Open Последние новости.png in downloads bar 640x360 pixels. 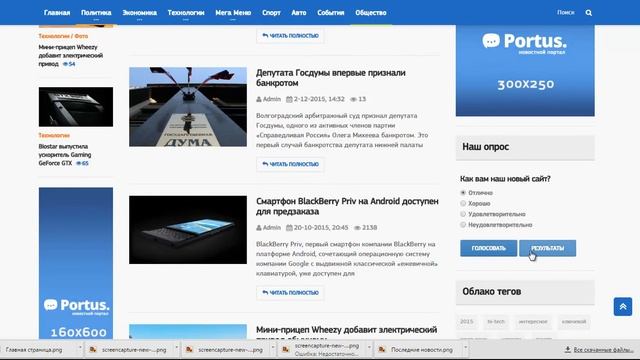click(422, 350)
